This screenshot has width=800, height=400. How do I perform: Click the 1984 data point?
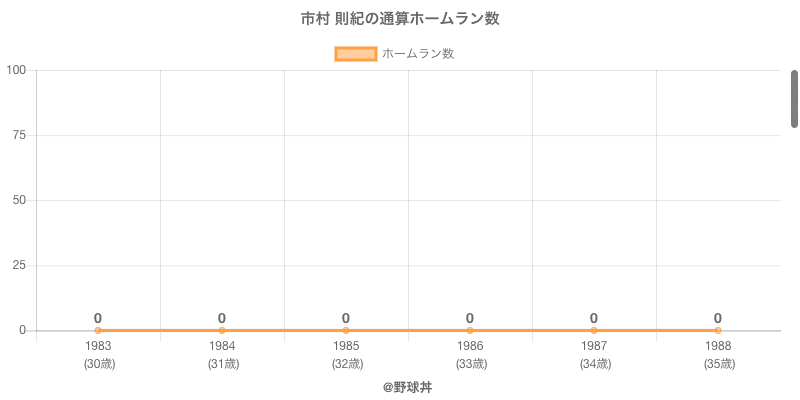pyautogui.click(x=222, y=330)
